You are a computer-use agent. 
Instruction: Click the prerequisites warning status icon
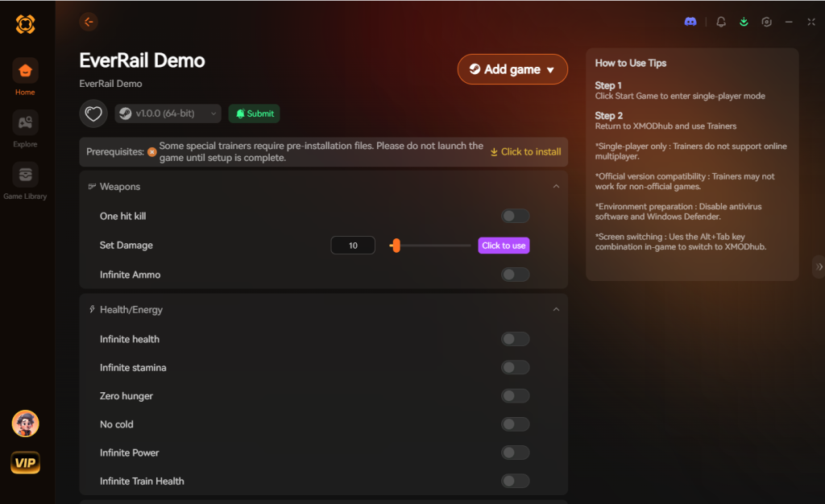[151, 152]
